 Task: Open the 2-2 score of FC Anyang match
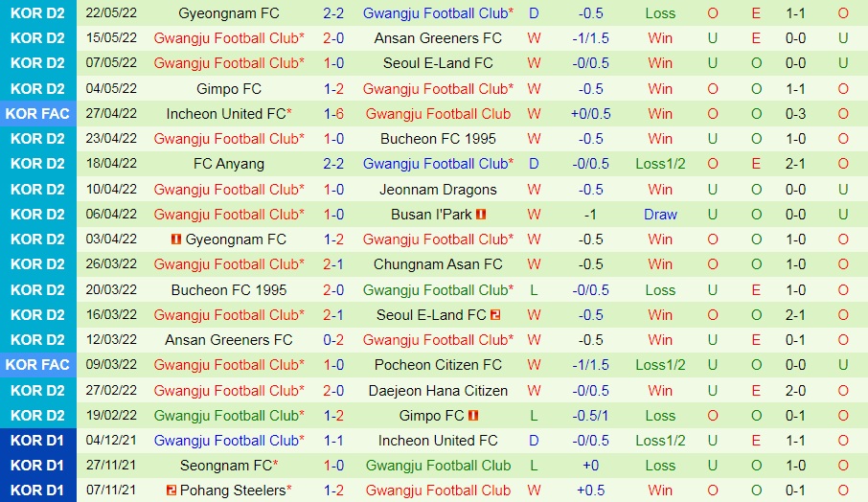point(333,164)
